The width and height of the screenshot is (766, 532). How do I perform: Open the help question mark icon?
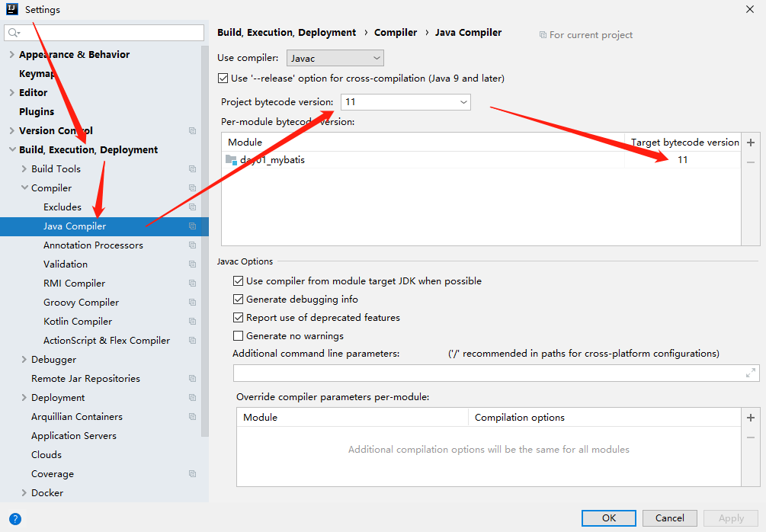point(15,519)
